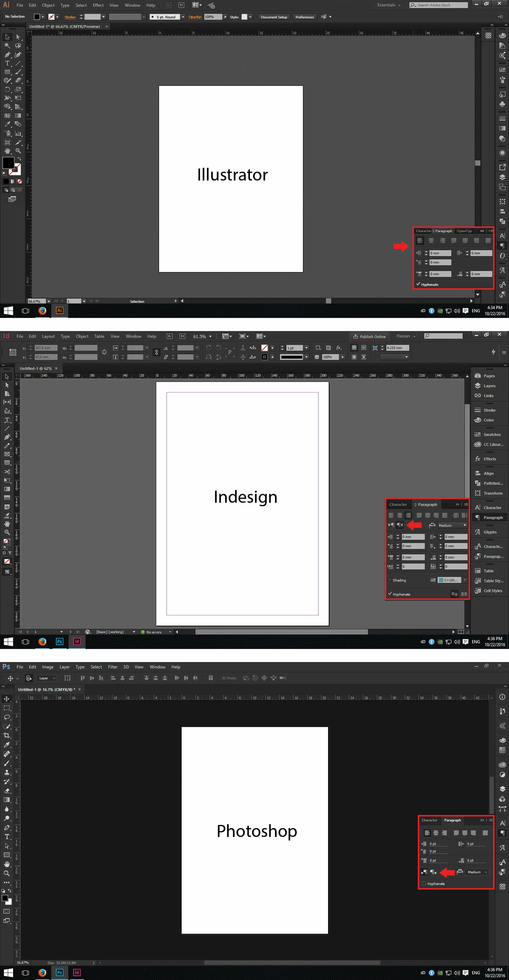Toggle Draw Behind mode in Illustrator toolbox
The height and width of the screenshot is (980, 509).
(x=13, y=190)
